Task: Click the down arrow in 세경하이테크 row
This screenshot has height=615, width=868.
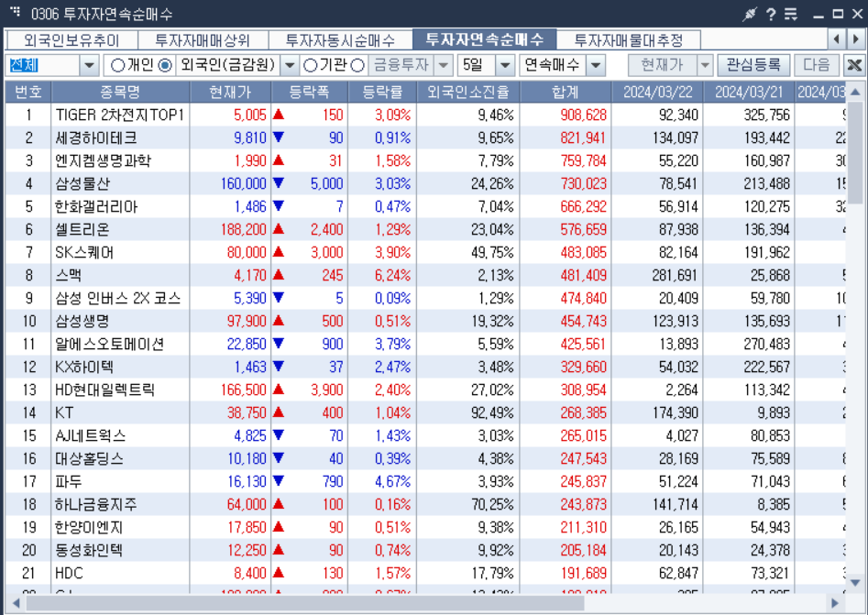Action: pyautogui.click(x=279, y=137)
